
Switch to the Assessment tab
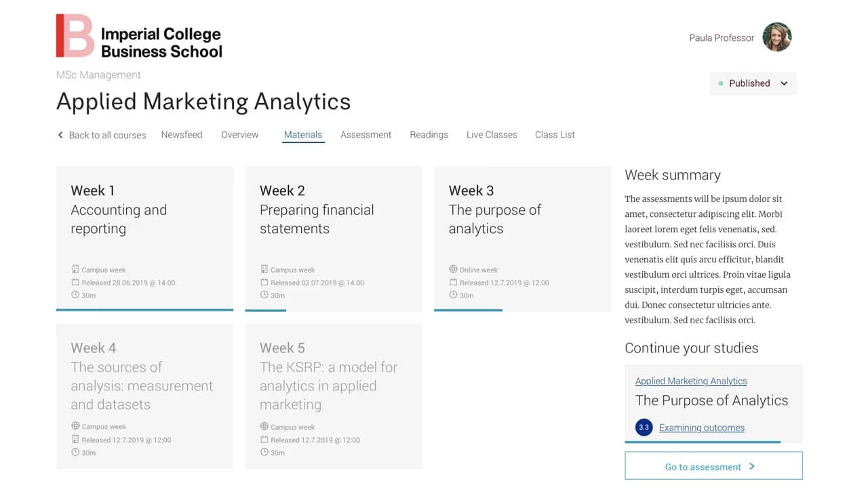[x=366, y=135]
